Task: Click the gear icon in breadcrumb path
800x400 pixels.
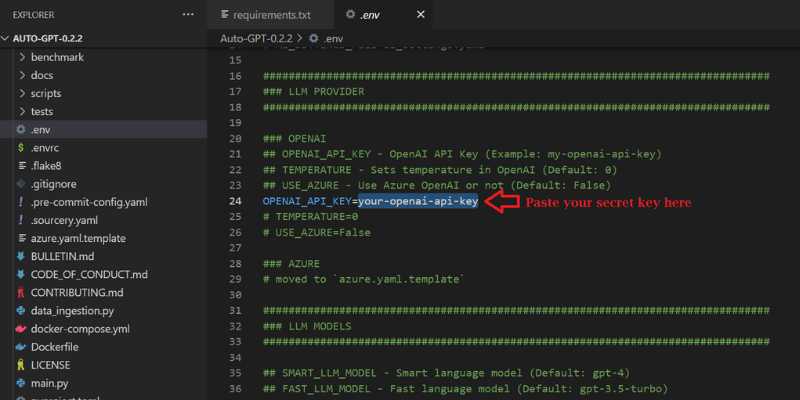Action: [314, 38]
